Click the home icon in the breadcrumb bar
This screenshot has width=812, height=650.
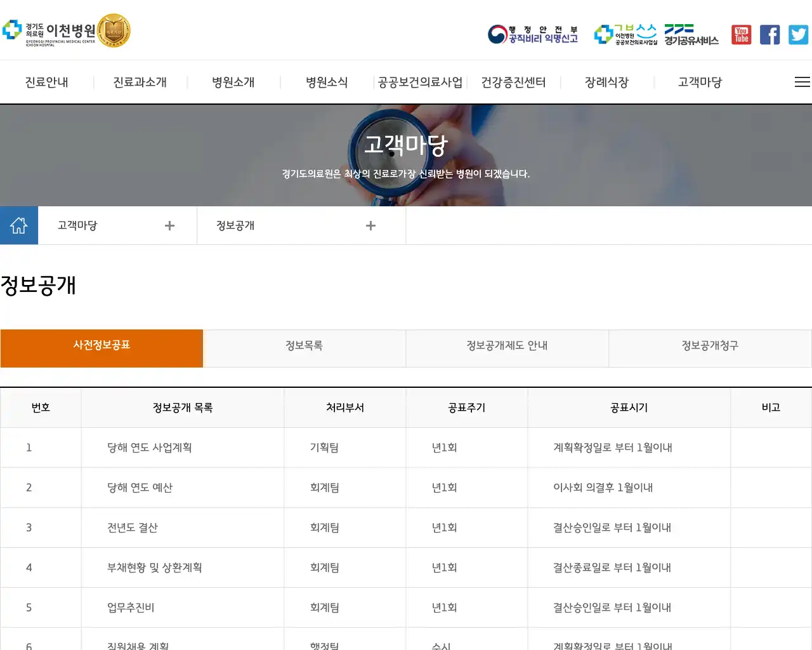pos(19,225)
